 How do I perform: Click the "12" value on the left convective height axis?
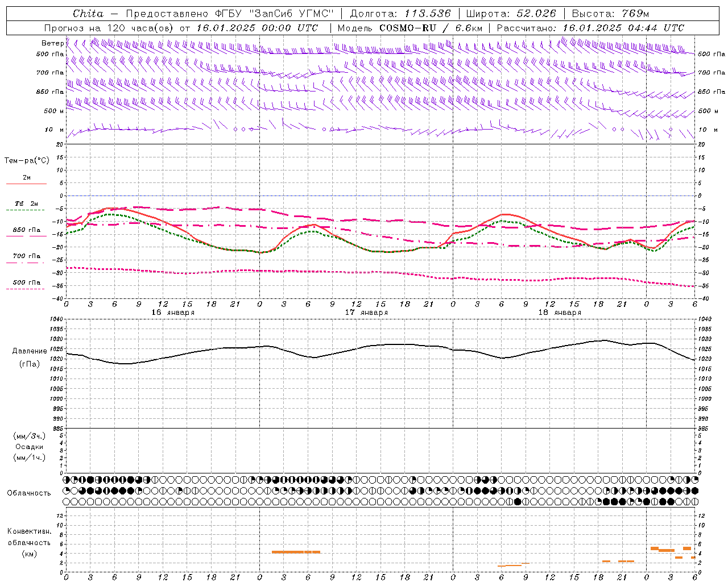(60, 516)
